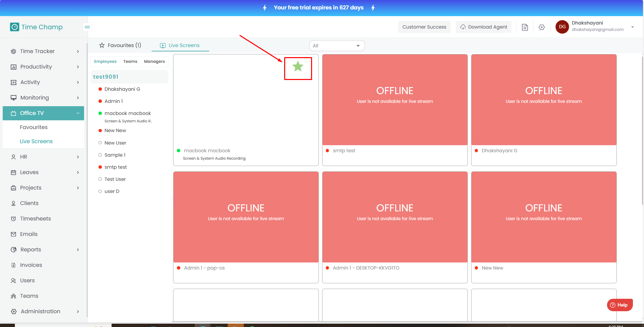Screen dimensions: 644x327
Task: Click the Download Agent button
Action: click(484, 27)
